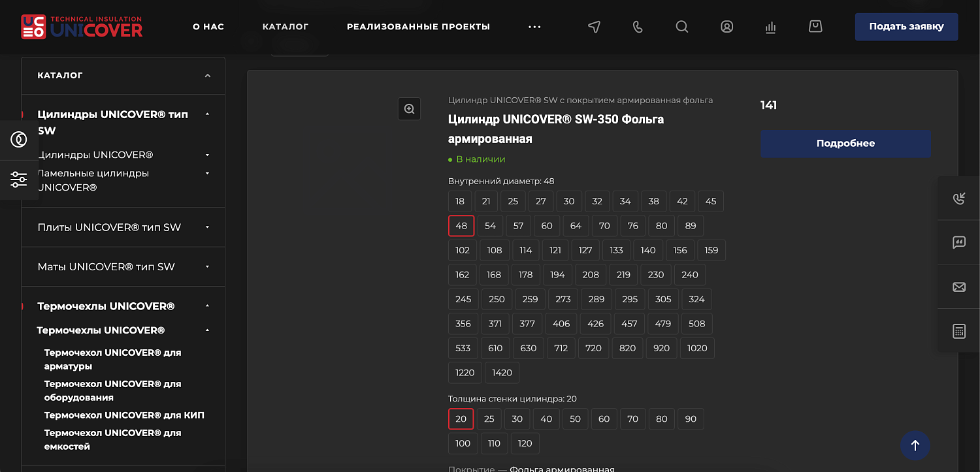Viewport: 980px width, 472px height.
Task: Choose inner diameter 159
Action: 711,250
